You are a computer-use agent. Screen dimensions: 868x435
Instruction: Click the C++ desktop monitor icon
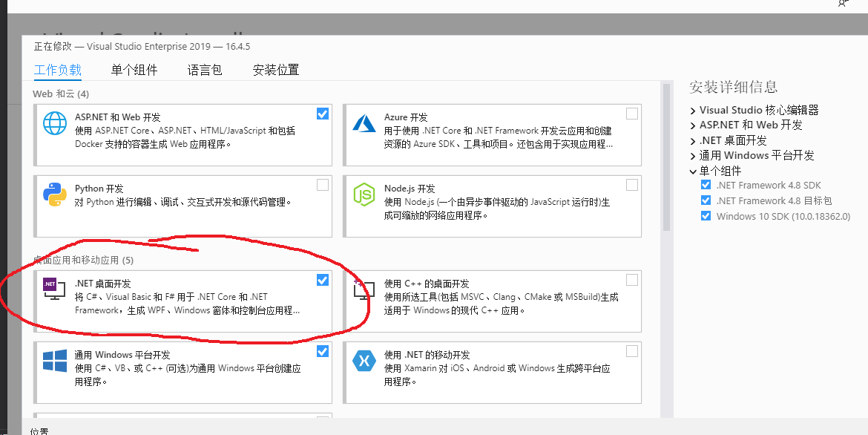click(364, 290)
